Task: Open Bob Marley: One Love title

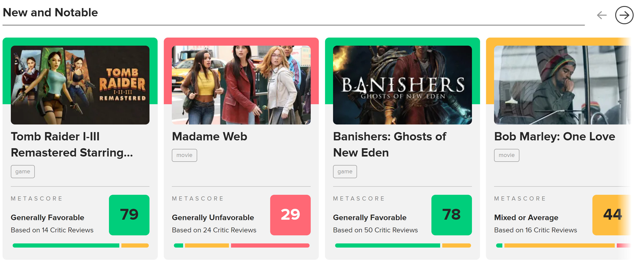Action: pyautogui.click(x=554, y=136)
